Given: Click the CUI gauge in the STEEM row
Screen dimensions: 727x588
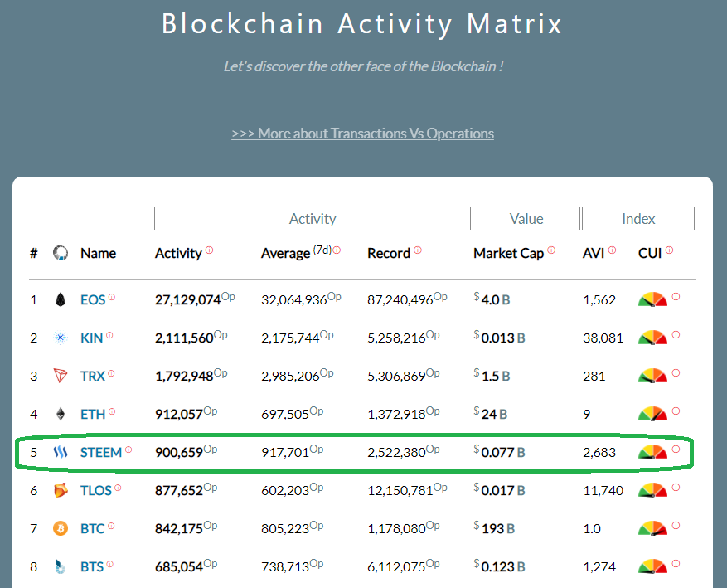Looking at the screenshot, I should click(x=652, y=452).
